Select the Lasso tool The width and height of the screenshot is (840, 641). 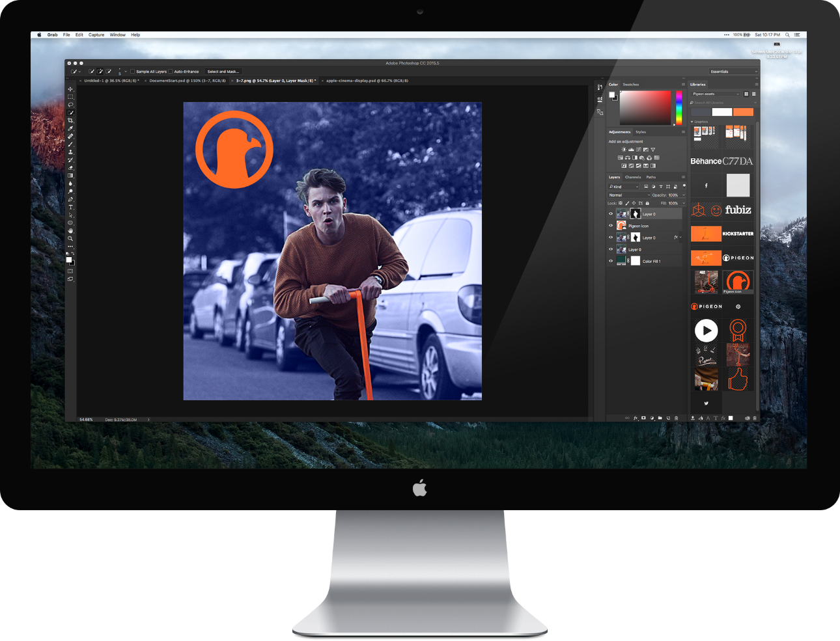coord(70,105)
